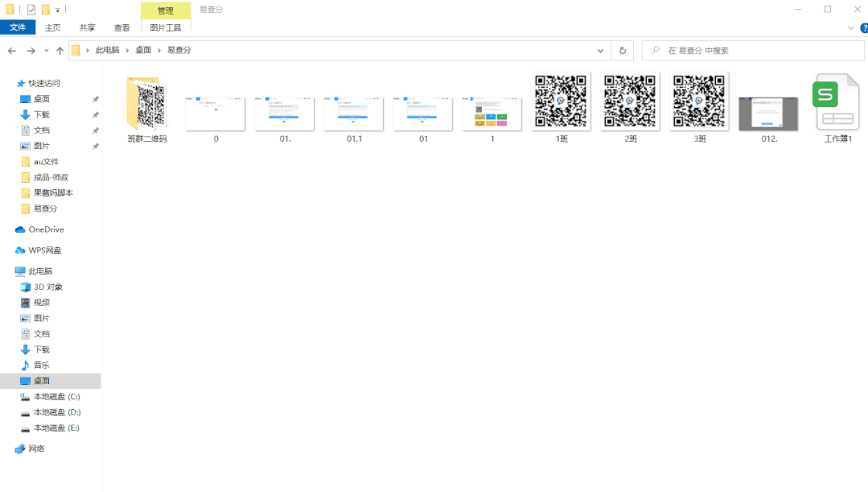Unpin 下载 using its pin icon
This screenshot has width=868, height=492.
coord(95,114)
